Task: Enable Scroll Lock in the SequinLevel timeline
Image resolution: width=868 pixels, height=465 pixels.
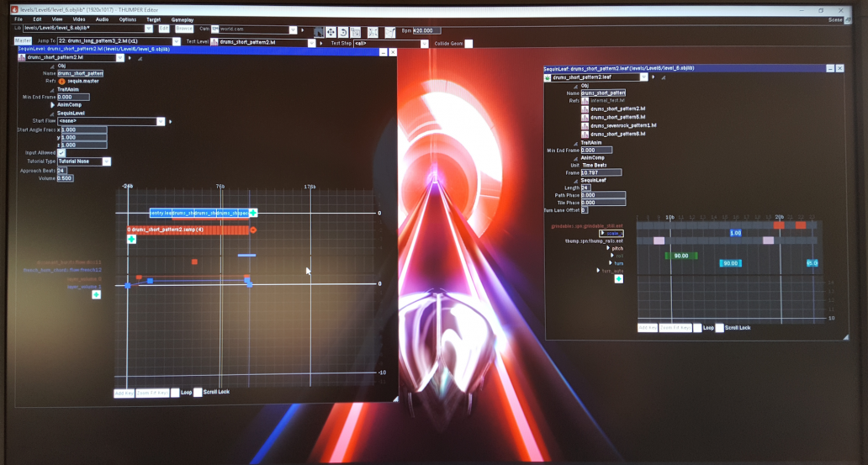Action: coord(198,392)
